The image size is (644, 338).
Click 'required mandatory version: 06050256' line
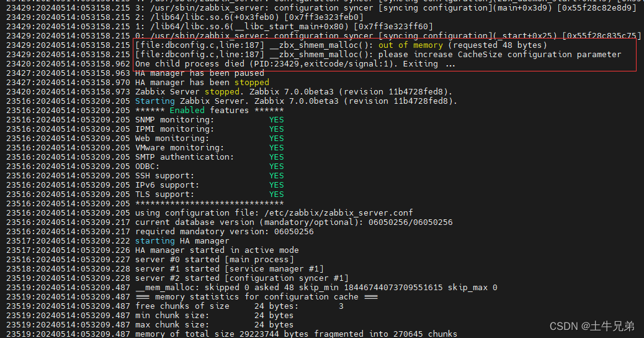click(224, 232)
